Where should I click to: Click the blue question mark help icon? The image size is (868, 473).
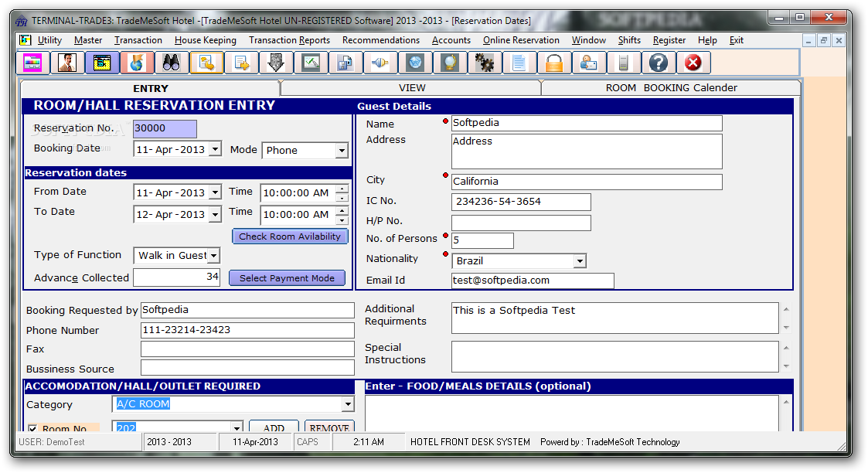[x=659, y=63]
